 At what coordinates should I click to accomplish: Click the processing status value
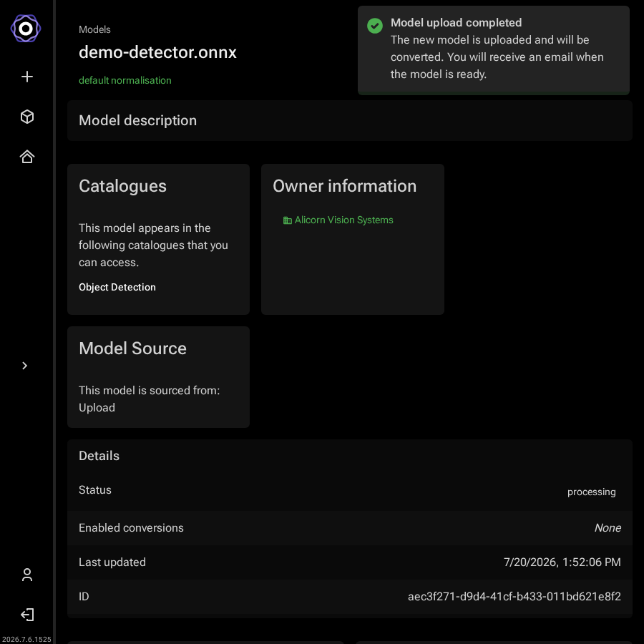point(592,492)
